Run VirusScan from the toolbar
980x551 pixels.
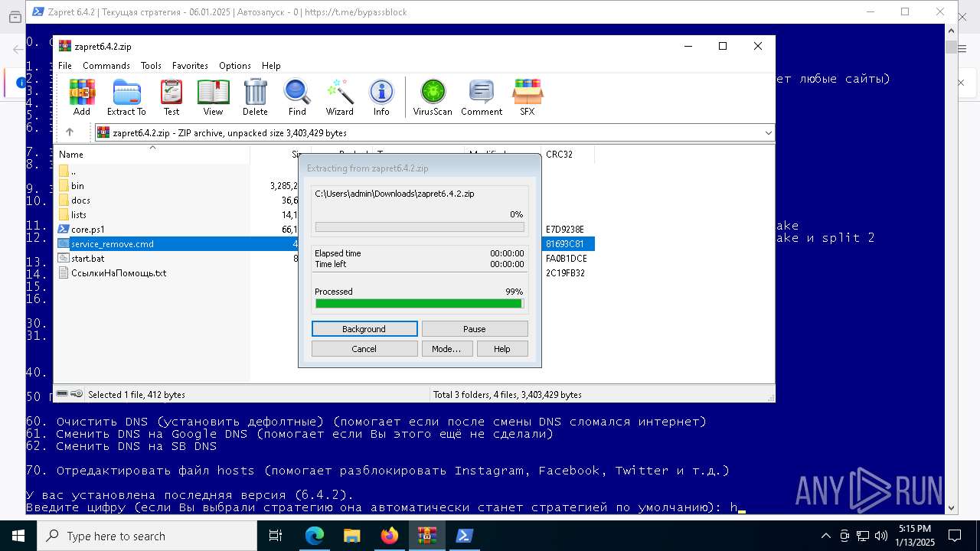(x=433, y=97)
